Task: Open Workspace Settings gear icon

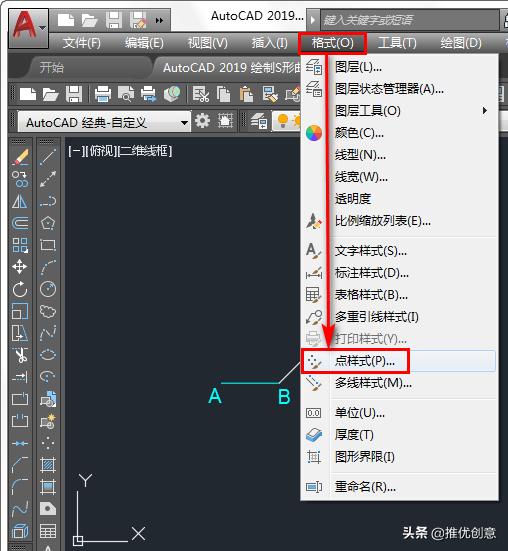Action: (x=202, y=121)
